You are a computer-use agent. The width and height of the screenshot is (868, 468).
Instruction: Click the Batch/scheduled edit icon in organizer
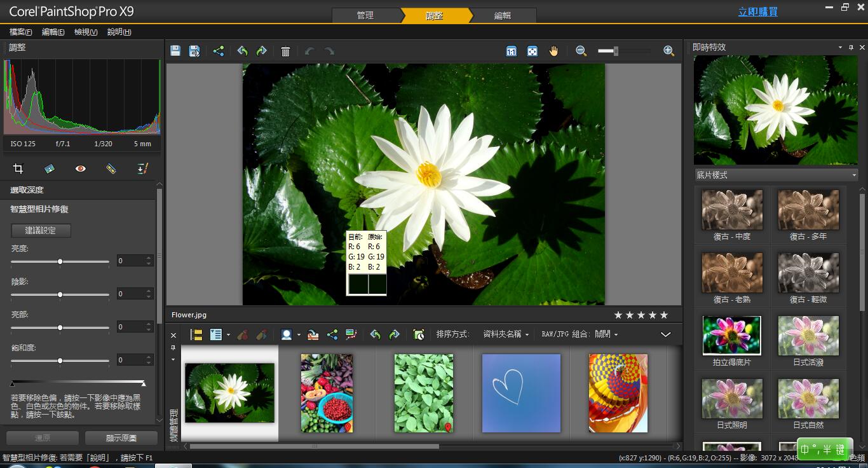[x=418, y=334]
